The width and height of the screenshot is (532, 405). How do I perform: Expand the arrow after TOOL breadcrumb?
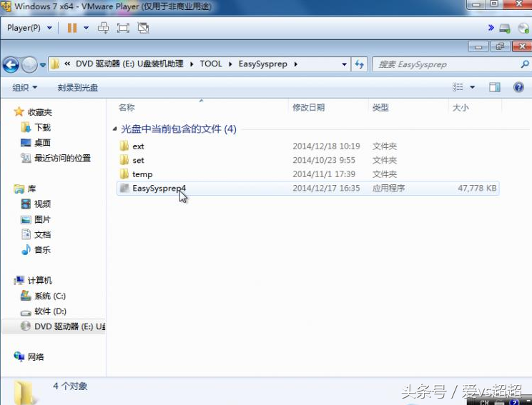point(230,64)
